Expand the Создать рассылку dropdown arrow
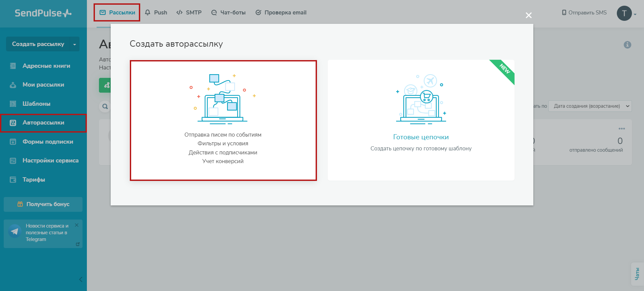 [x=74, y=44]
